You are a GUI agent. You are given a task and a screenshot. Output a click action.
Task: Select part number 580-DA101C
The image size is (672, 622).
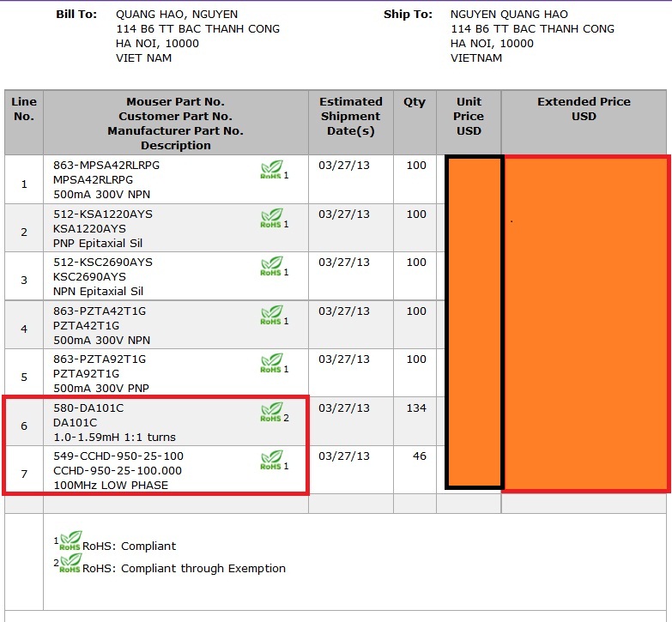88,408
